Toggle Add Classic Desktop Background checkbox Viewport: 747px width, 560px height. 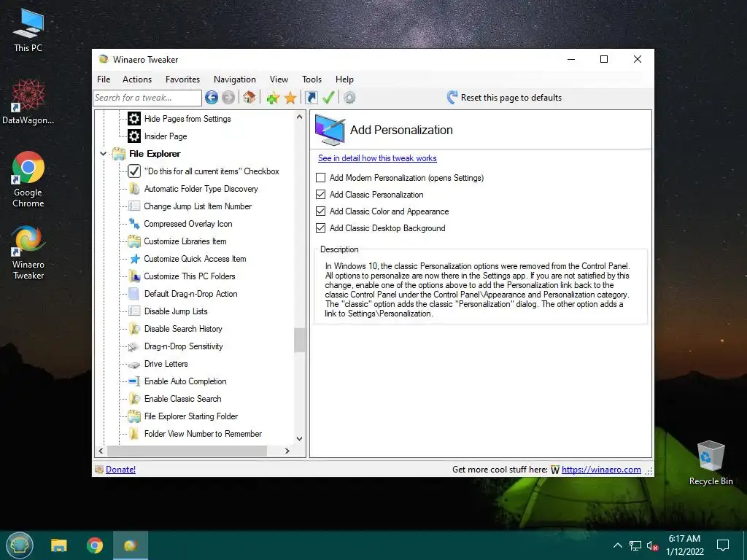coord(321,227)
